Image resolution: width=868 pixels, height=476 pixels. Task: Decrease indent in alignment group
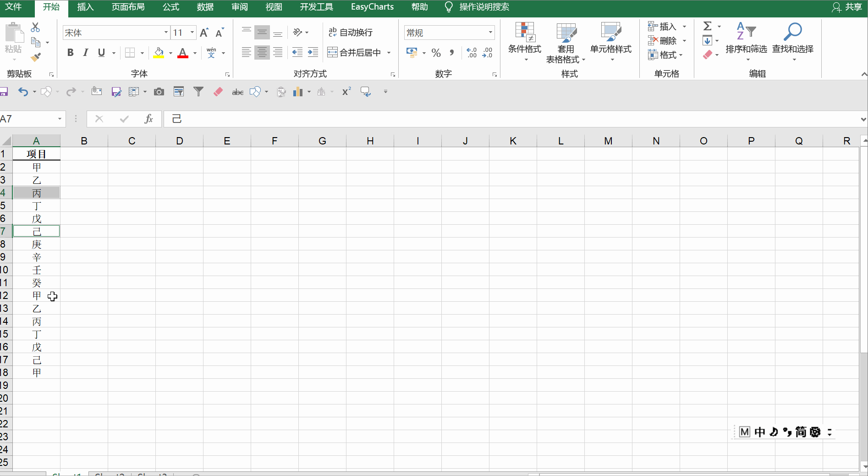point(297,52)
